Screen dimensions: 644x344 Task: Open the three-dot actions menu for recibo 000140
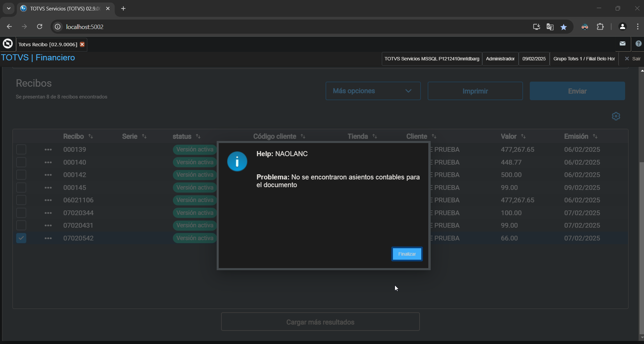(48, 162)
